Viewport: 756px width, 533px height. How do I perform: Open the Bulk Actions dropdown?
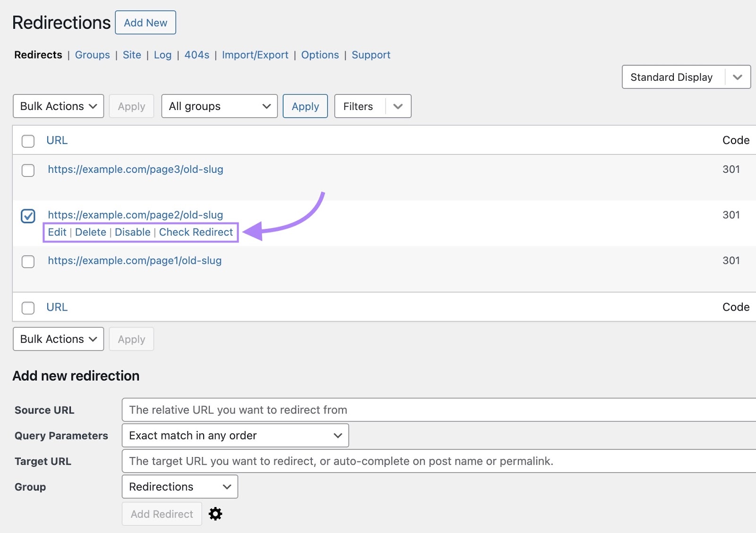tap(58, 106)
